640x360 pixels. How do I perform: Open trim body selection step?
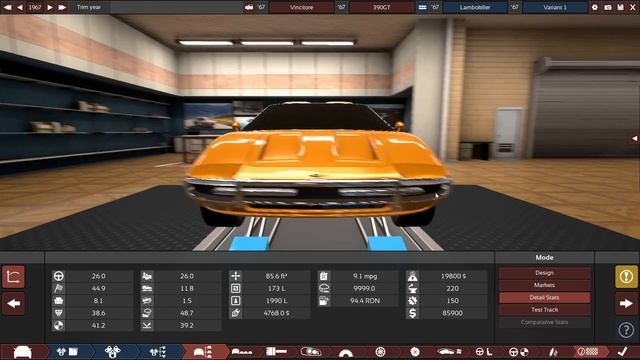[x=202, y=351]
